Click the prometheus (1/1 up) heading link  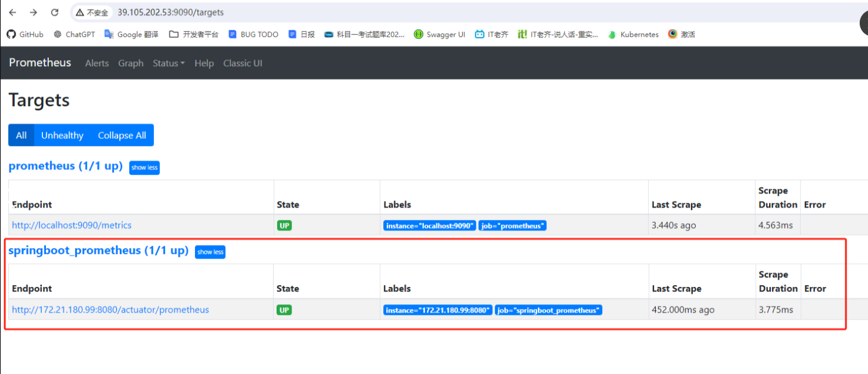coord(66,166)
